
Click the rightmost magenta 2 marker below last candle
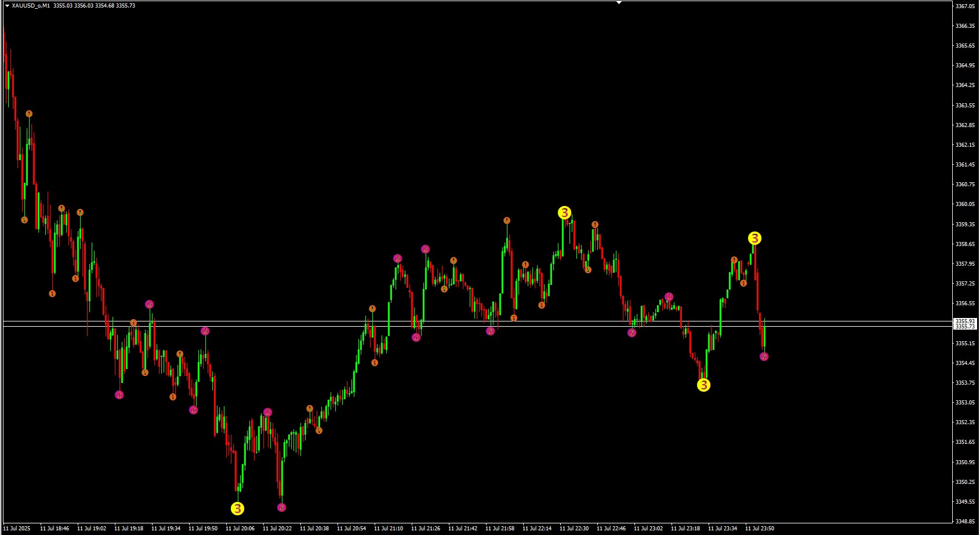tap(764, 357)
